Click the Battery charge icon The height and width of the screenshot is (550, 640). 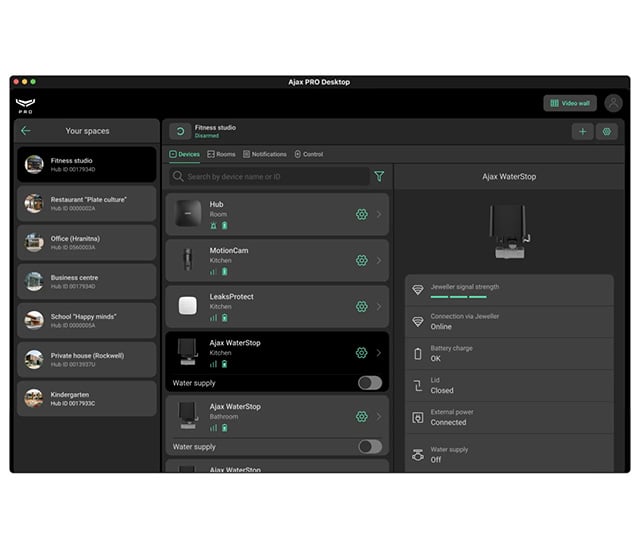coord(418,353)
